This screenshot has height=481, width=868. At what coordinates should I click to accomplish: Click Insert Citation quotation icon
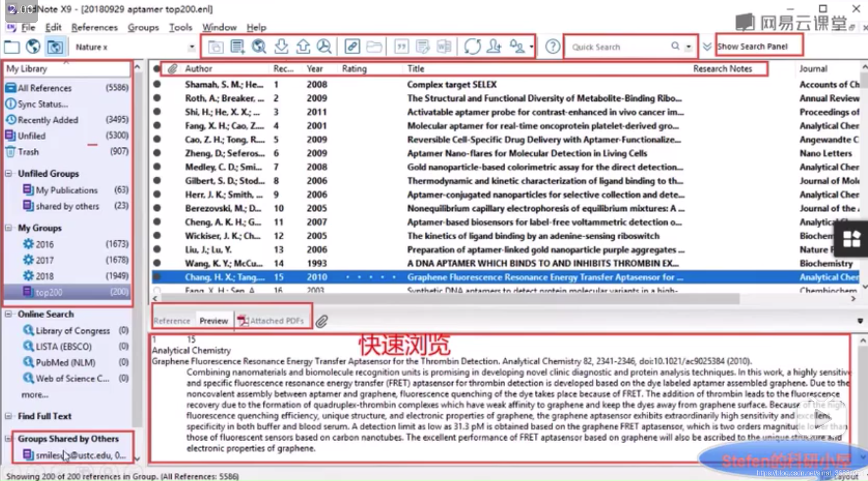[x=401, y=46]
